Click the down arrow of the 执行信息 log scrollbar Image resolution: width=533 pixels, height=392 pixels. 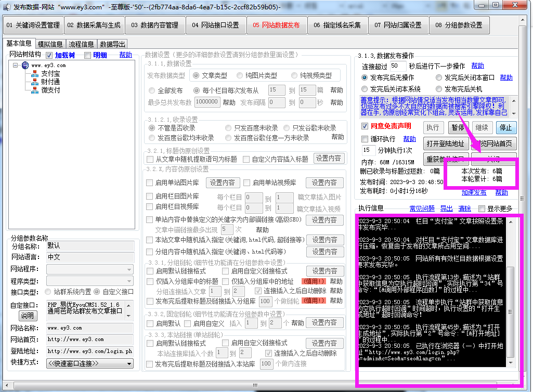(511, 363)
